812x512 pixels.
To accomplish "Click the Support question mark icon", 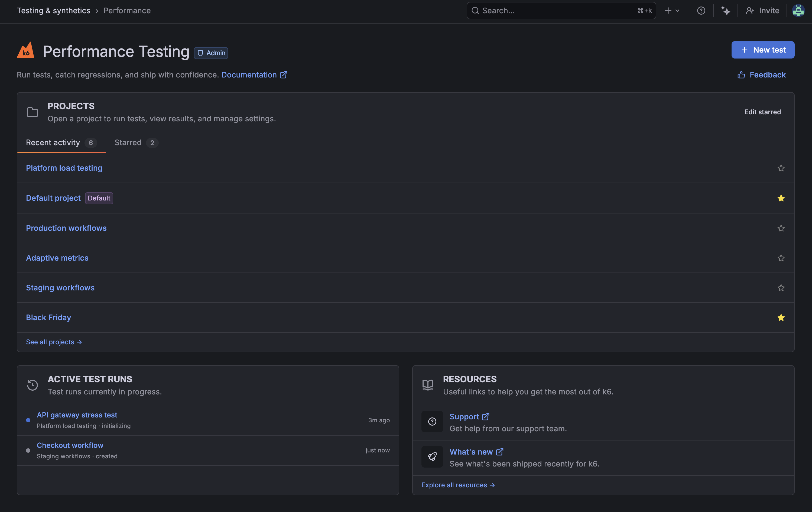I will [432, 422].
